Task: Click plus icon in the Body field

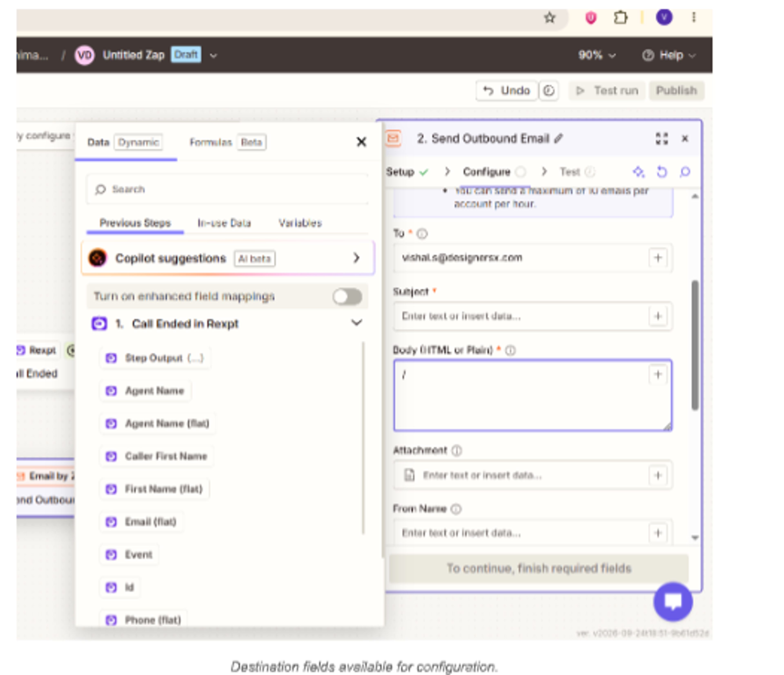Action: (x=658, y=375)
